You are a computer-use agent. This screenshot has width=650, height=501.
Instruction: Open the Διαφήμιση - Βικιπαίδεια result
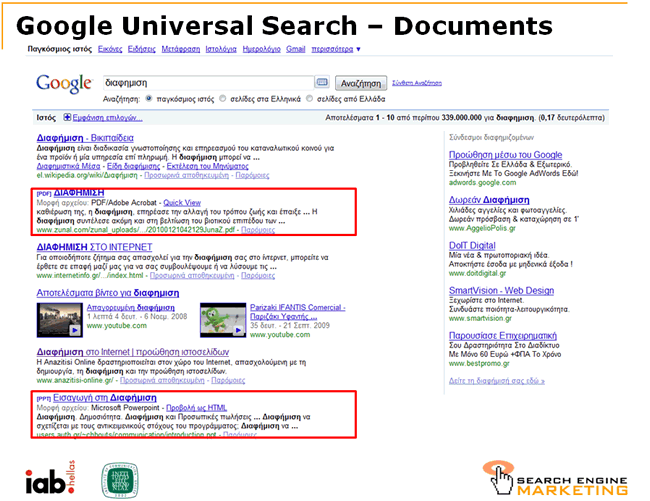coord(85,138)
